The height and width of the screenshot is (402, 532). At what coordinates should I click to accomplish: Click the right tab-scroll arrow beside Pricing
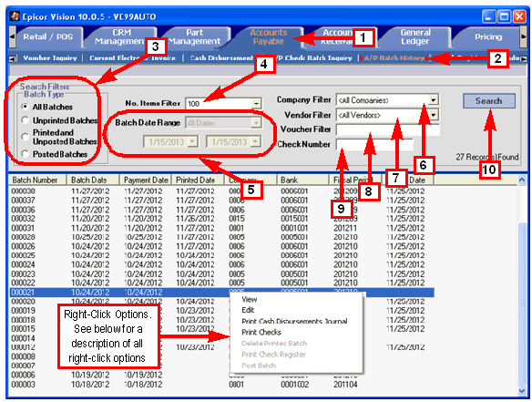pyautogui.click(x=523, y=36)
